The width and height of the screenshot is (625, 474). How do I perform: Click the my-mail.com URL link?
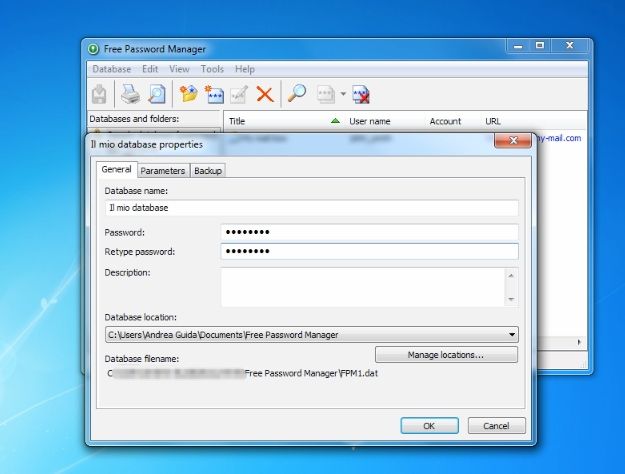559,138
